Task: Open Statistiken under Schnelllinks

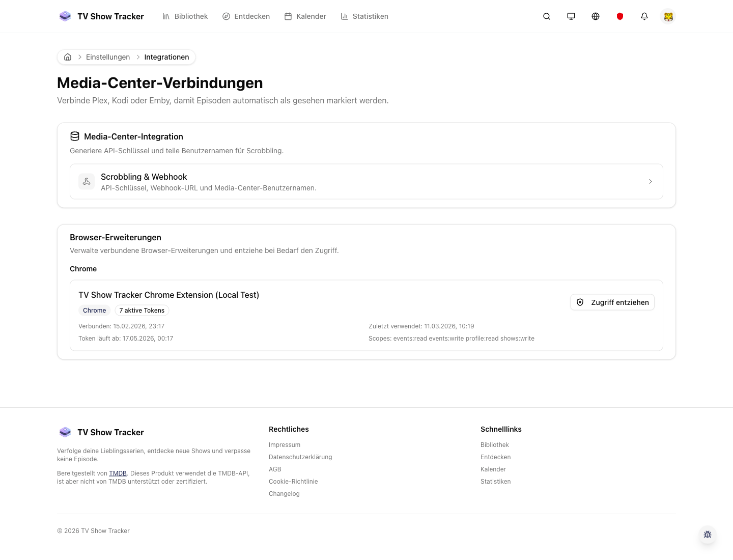Action: (495, 481)
